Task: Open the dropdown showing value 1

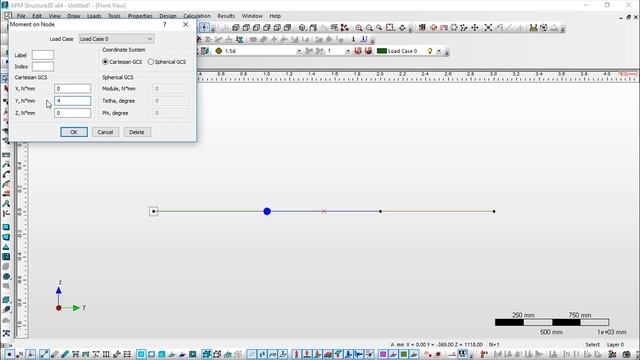Action: coord(347,51)
